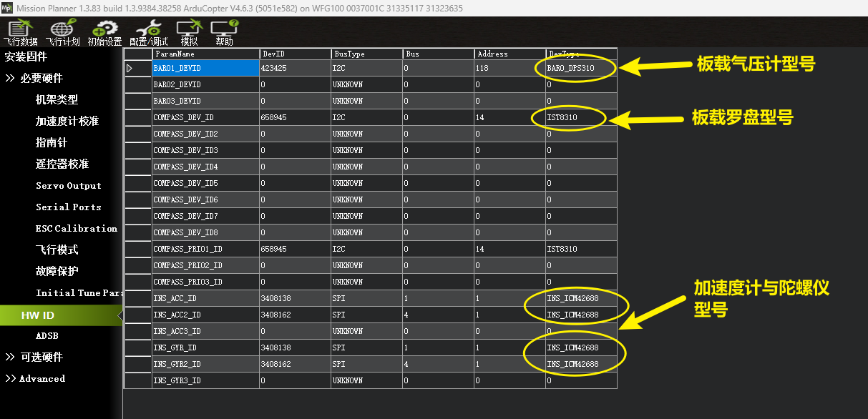Open Serial Ports page
Viewport: 868px width, 419px height.
pyautogui.click(x=69, y=207)
